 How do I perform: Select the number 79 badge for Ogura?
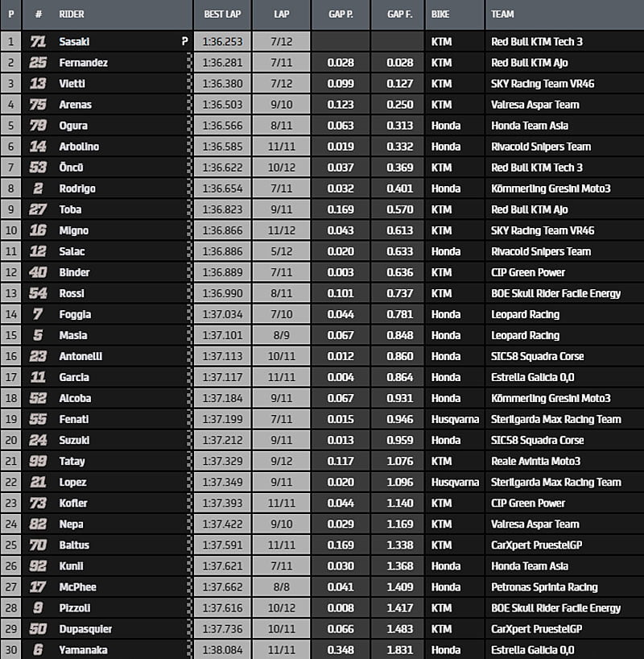(x=37, y=126)
